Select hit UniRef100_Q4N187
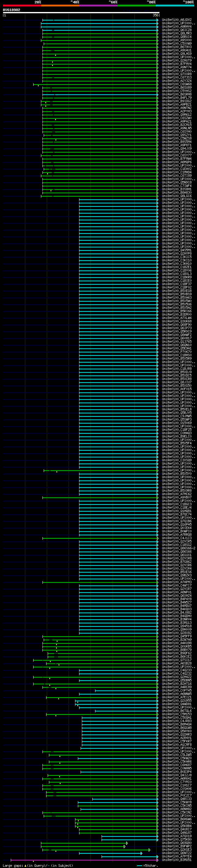197x868 pixels. coord(177,833)
